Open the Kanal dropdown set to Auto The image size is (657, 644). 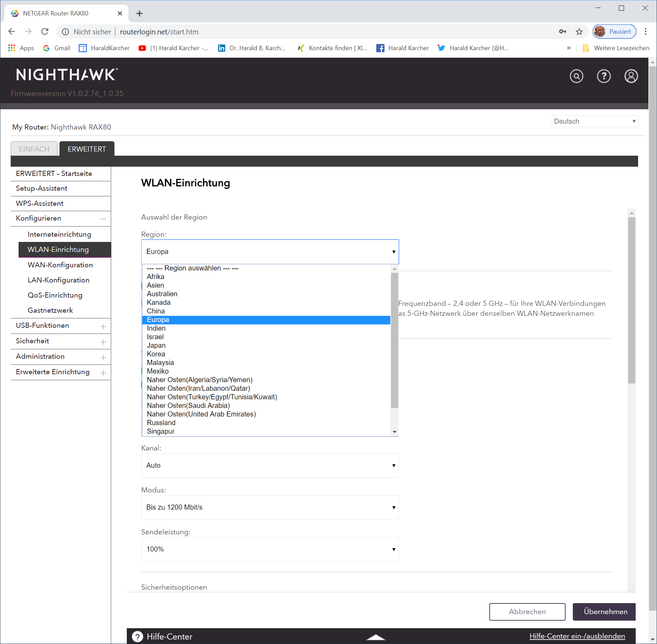click(x=270, y=465)
